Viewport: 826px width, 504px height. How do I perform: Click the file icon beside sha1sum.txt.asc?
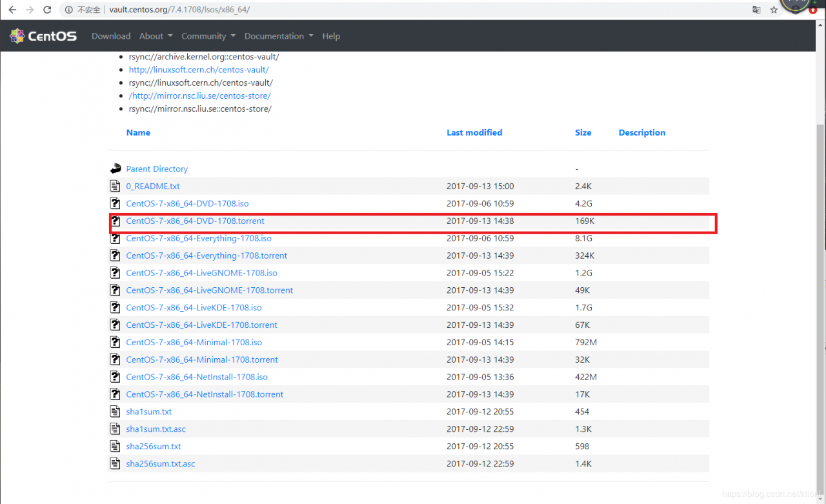coord(116,429)
